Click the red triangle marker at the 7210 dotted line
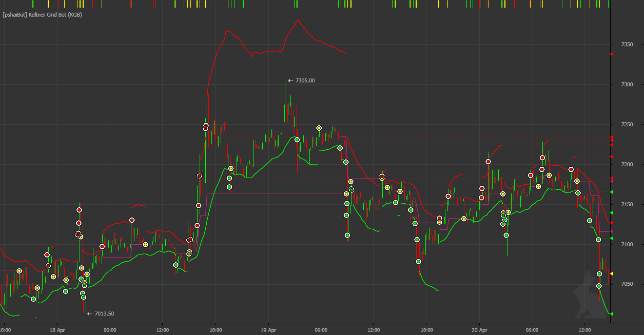 point(611,157)
